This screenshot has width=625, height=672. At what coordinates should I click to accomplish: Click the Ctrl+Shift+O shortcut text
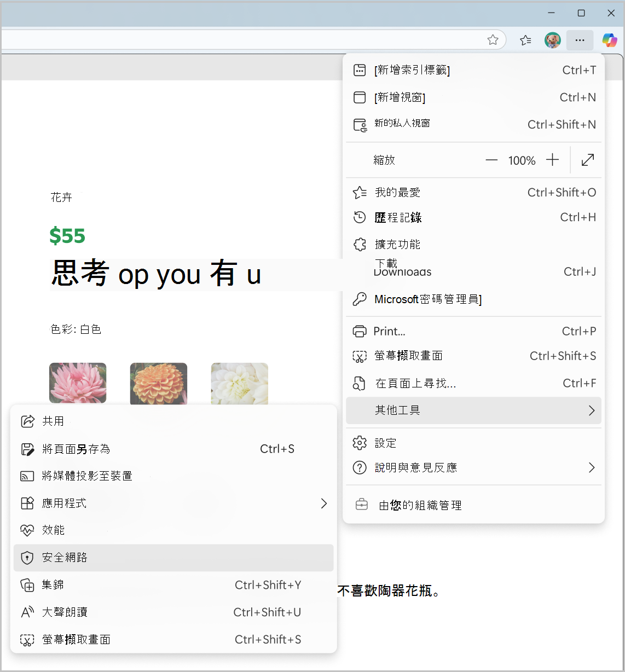point(562,193)
